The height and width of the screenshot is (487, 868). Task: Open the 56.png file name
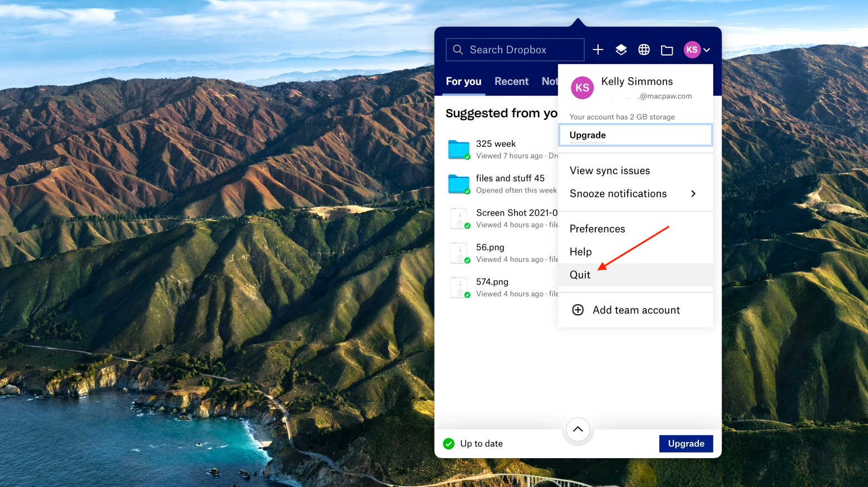(x=490, y=247)
